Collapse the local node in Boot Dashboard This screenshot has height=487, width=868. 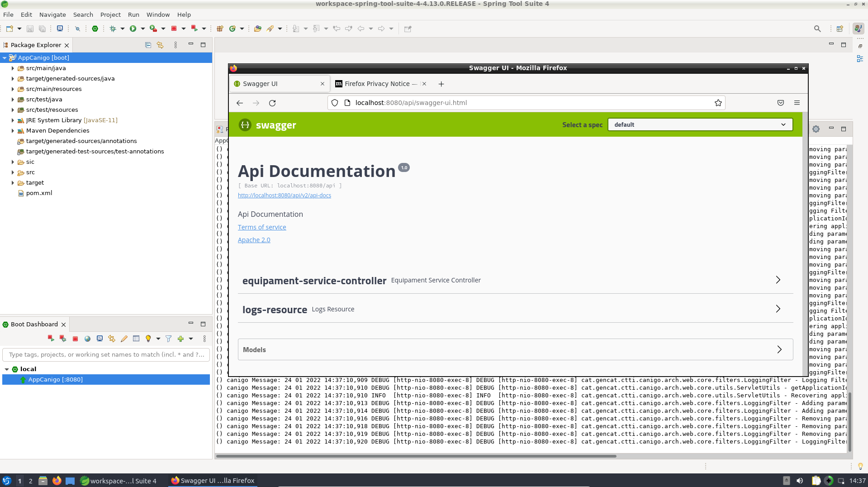(x=7, y=369)
